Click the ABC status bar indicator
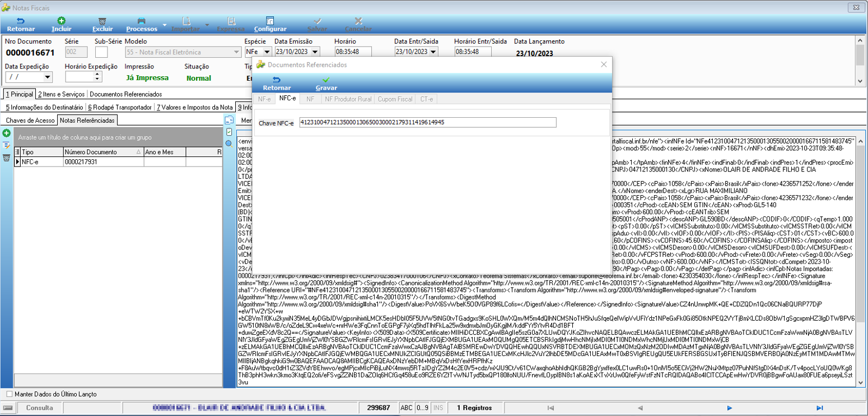This screenshot has width=868, height=416. [x=407, y=408]
